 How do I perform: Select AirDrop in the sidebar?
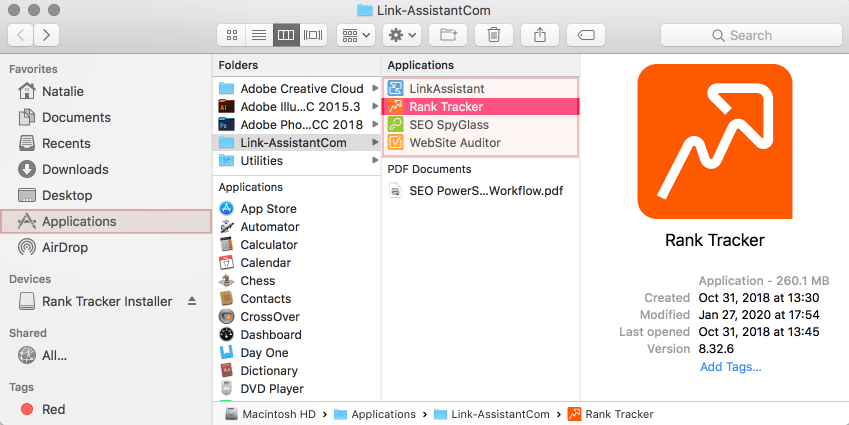[x=65, y=247]
